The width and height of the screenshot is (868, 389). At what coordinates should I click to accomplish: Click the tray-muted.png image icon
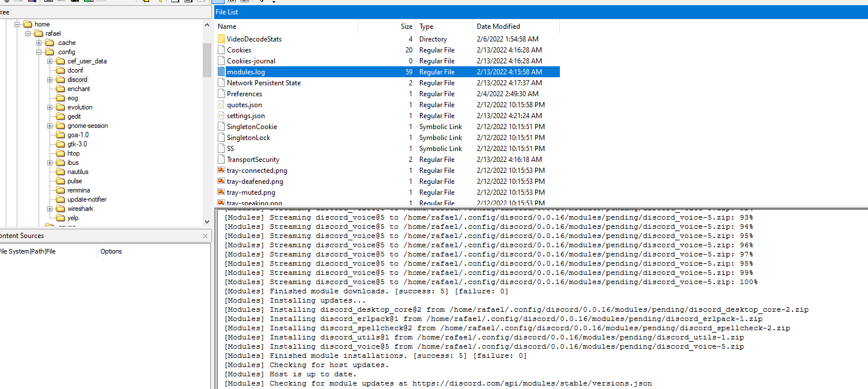coord(221,192)
